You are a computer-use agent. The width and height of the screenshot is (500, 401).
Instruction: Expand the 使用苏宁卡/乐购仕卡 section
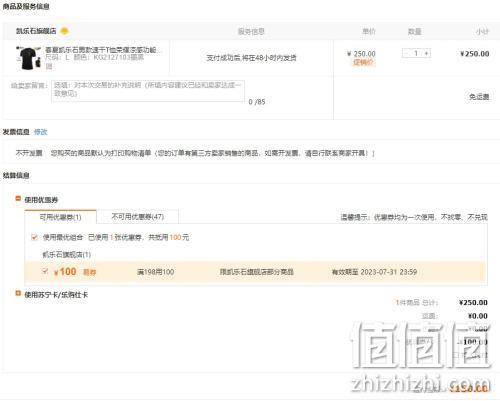point(18,293)
